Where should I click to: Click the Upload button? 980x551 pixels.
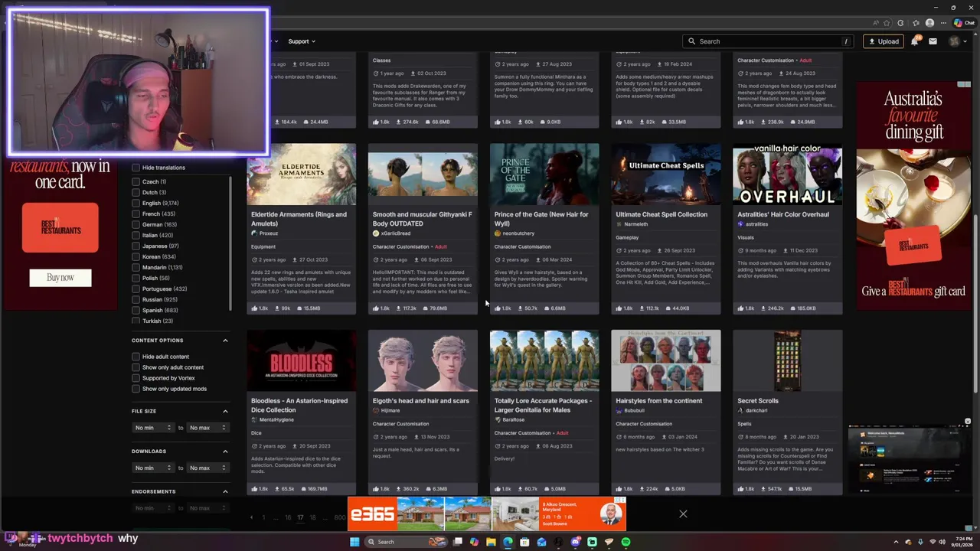[884, 41]
